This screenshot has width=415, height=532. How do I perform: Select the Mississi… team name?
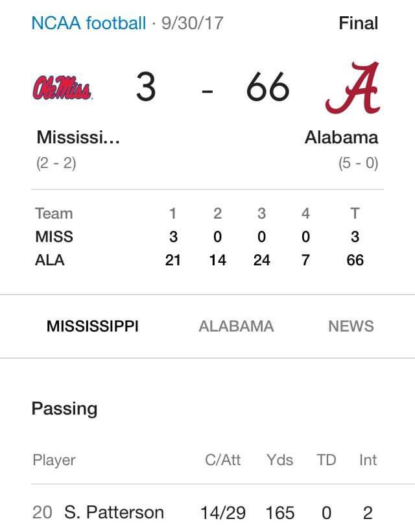[78, 138]
